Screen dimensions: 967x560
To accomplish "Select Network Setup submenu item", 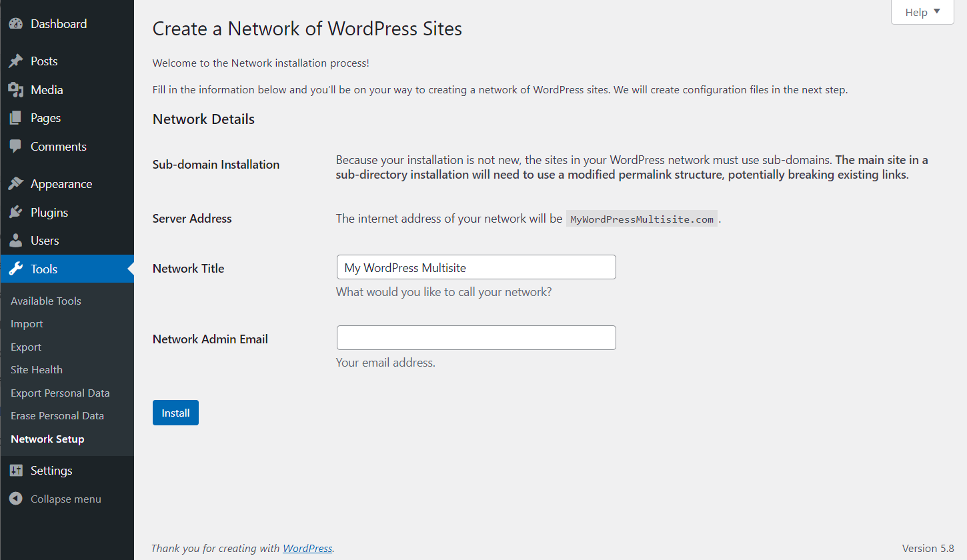I will coord(47,439).
